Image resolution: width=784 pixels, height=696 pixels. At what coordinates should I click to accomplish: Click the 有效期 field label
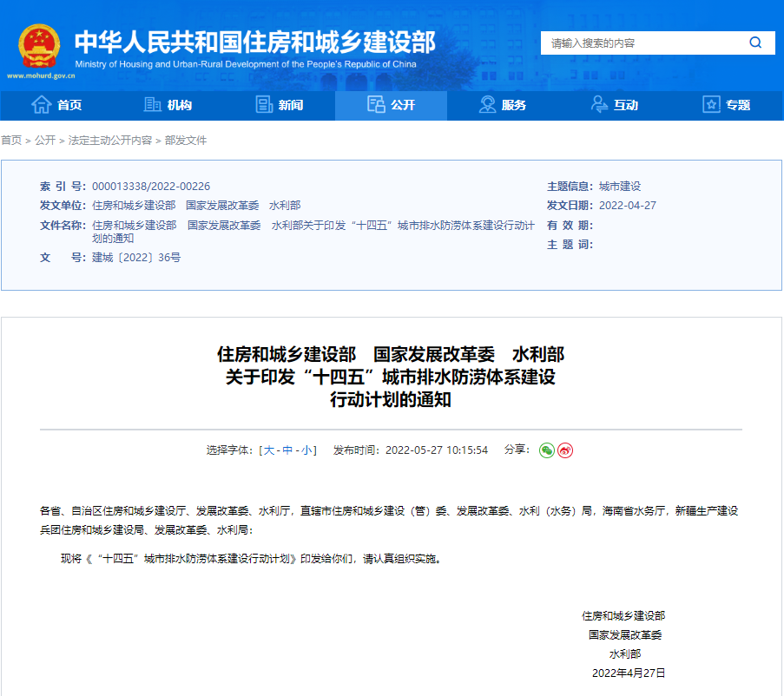[x=570, y=226]
